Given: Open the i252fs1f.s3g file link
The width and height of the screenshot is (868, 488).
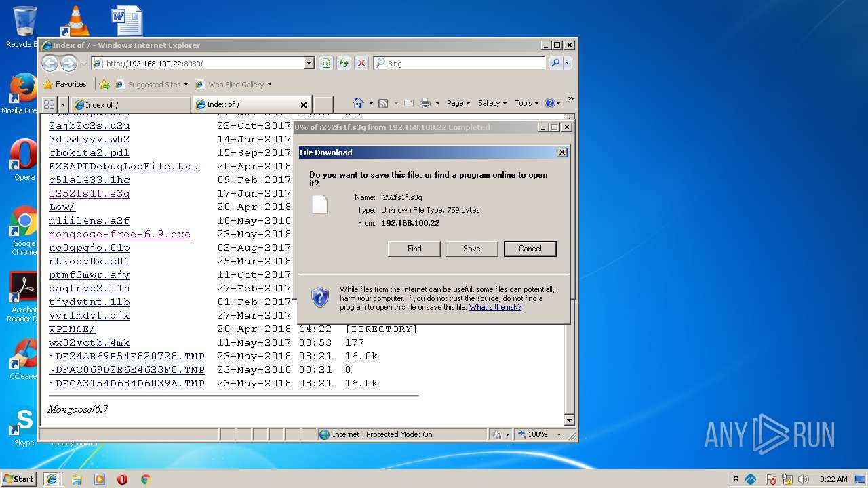Looking at the screenshot, I should pos(89,193).
